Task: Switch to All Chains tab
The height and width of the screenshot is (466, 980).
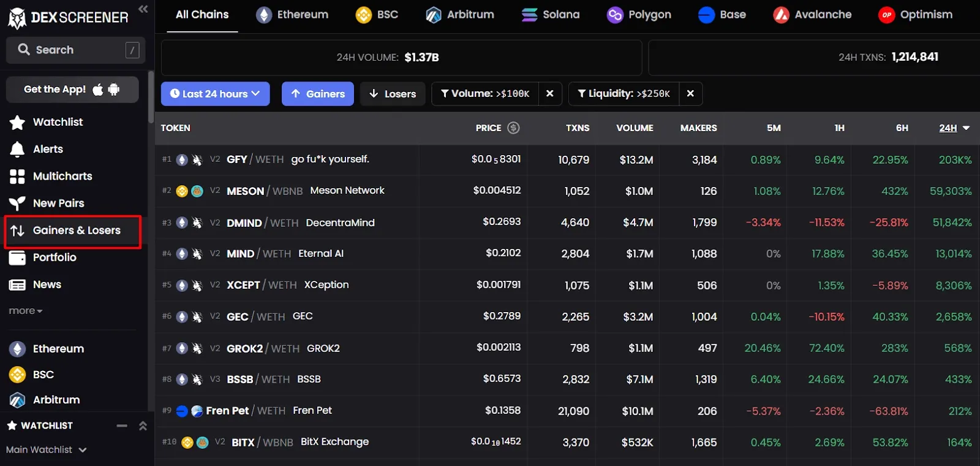Action: point(202,15)
